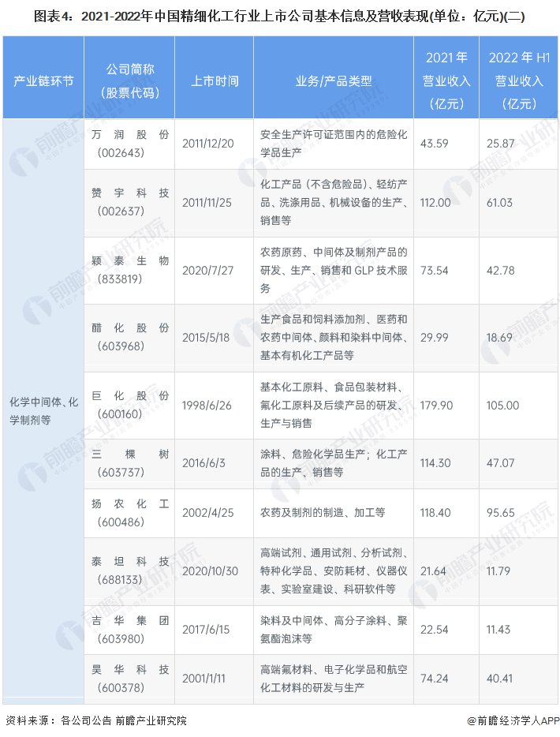Click the 前瞻经济学人APP attribution text
Screen dimensions: 560x737
(x=517, y=720)
